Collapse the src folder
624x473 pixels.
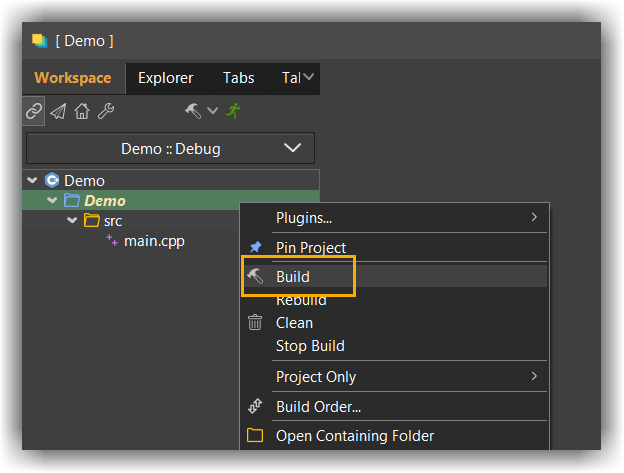tap(72, 221)
